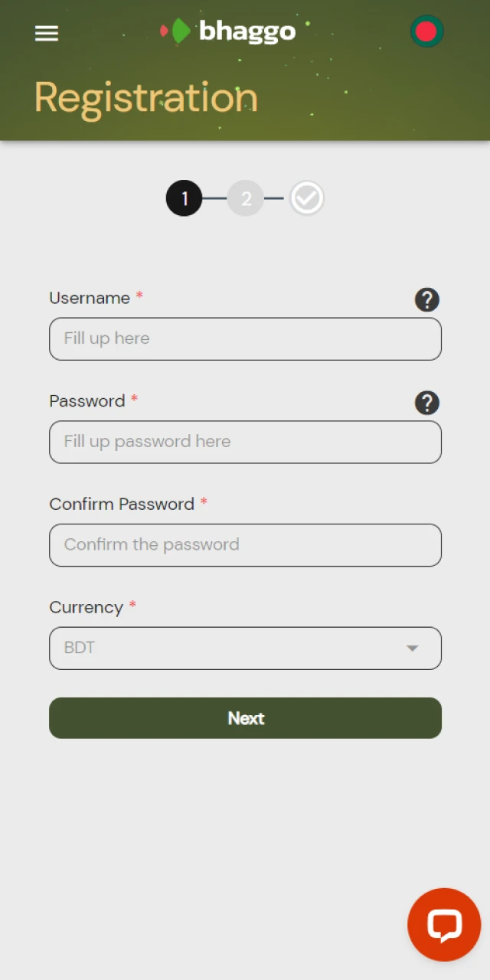Click the bhaggo logo
Screen dimensions: 490x980
(227, 31)
